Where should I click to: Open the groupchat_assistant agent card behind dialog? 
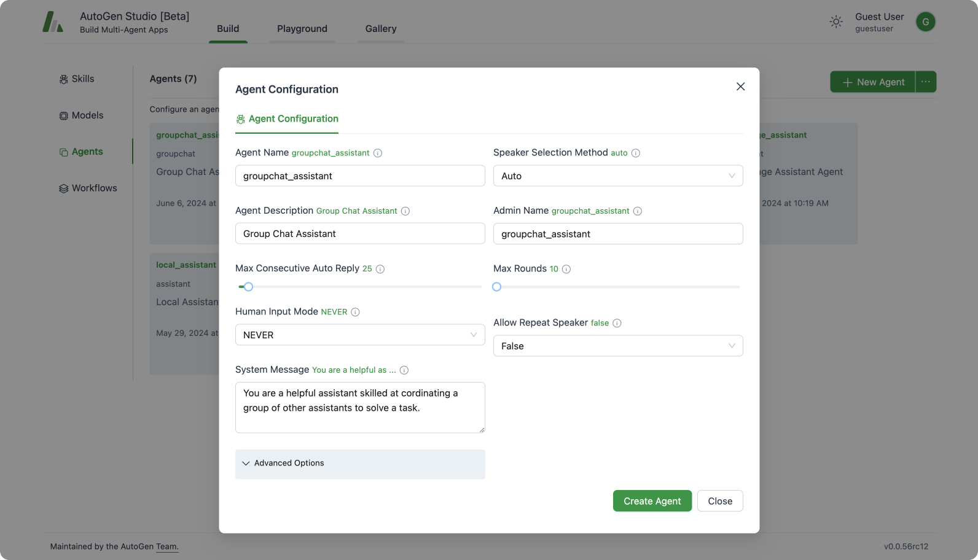tap(184, 184)
